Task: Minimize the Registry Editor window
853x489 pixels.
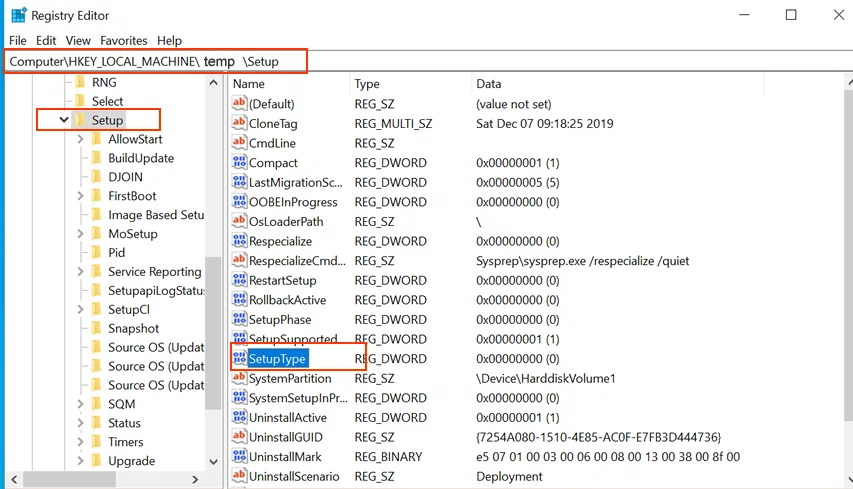Action: [x=744, y=15]
